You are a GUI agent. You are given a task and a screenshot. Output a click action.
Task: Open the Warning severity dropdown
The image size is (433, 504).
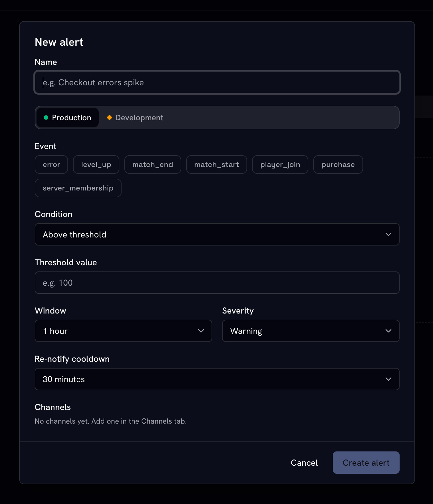pos(311,331)
